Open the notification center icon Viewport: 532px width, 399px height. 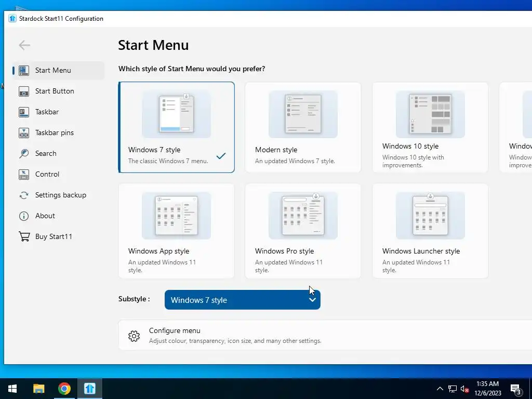(x=516, y=390)
